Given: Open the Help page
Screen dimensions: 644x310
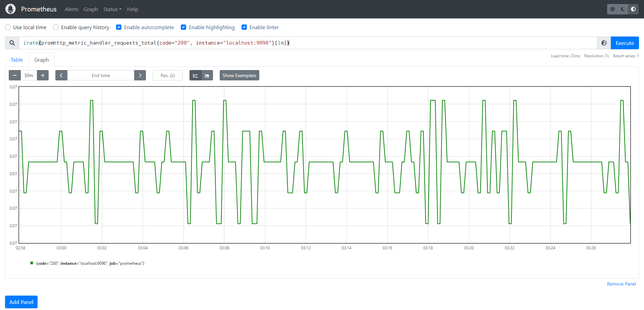Looking at the screenshot, I should pyautogui.click(x=132, y=9).
